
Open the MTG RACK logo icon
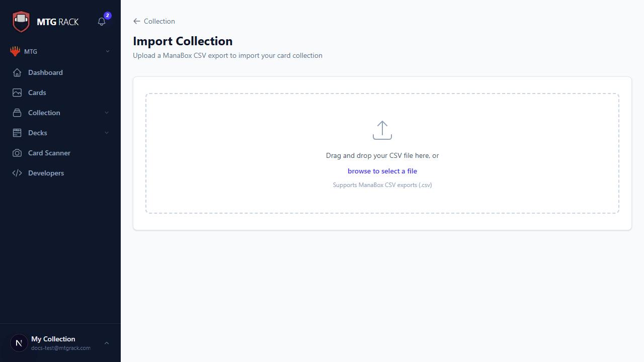[21, 21]
